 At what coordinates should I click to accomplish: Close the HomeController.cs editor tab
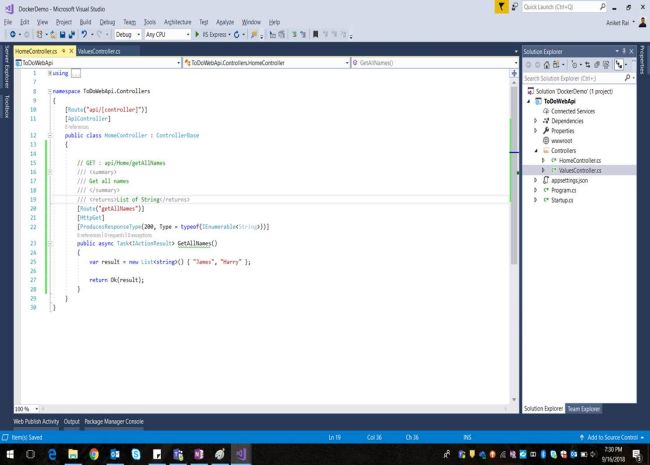pos(71,51)
